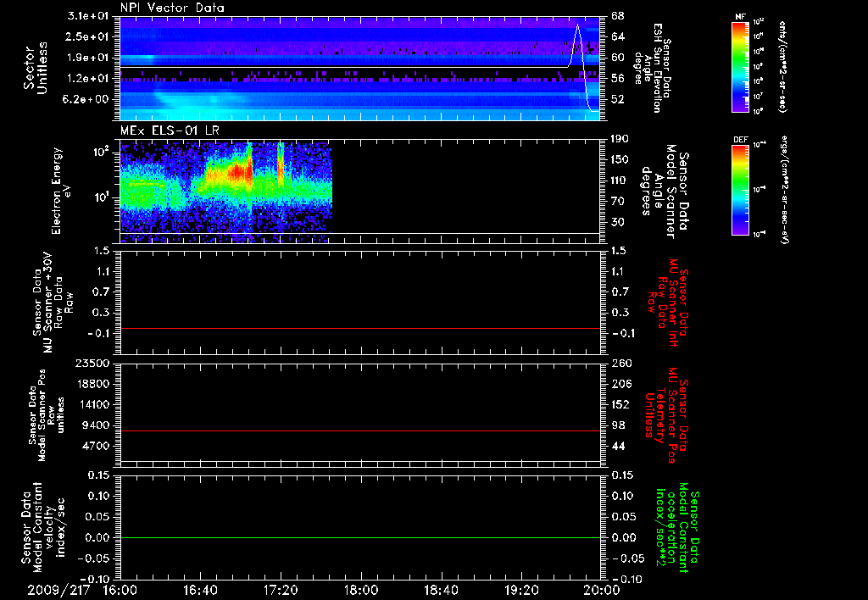Click the 44 telemetry tick label
The height and width of the screenshot is (600, 868).
pyautogui.click(x=618, y=446)
